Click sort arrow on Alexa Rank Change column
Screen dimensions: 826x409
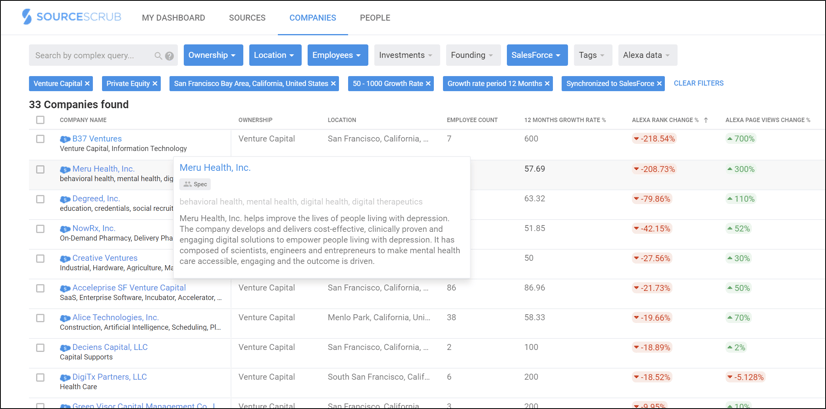706,120
